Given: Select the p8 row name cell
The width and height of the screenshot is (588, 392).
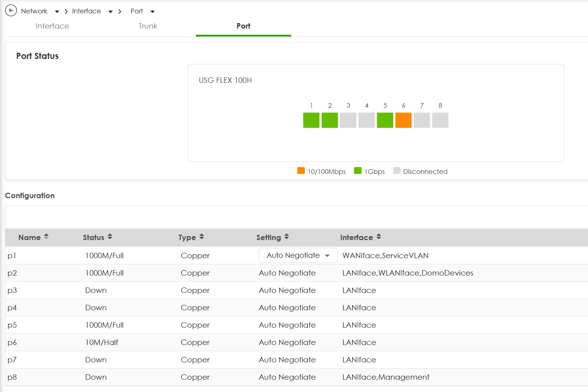Looking at the screenshot, I should click(x=12, y=377).
